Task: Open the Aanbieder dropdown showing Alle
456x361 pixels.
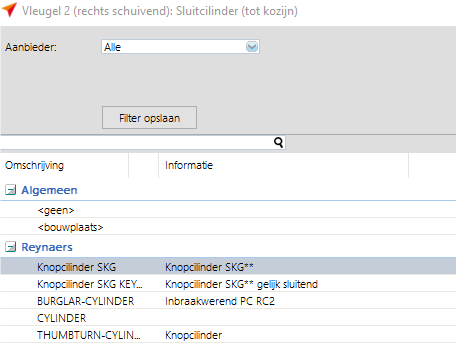Action: click(x=180, y=47)
